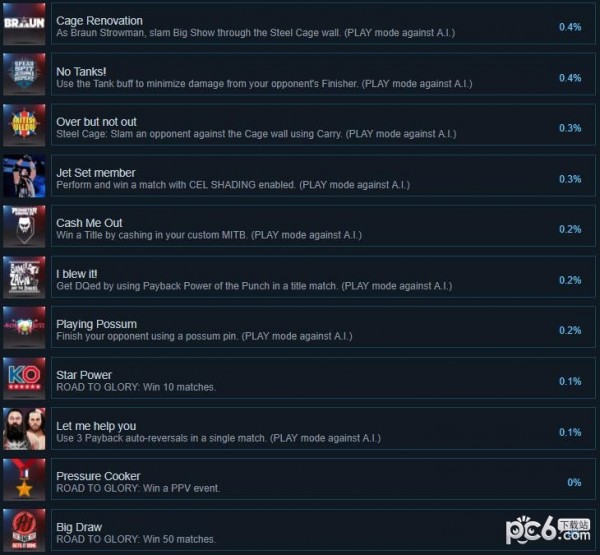Click the Big Draw achievement title
This screenshot has width=600, height=555.
[x=79, y=527]
